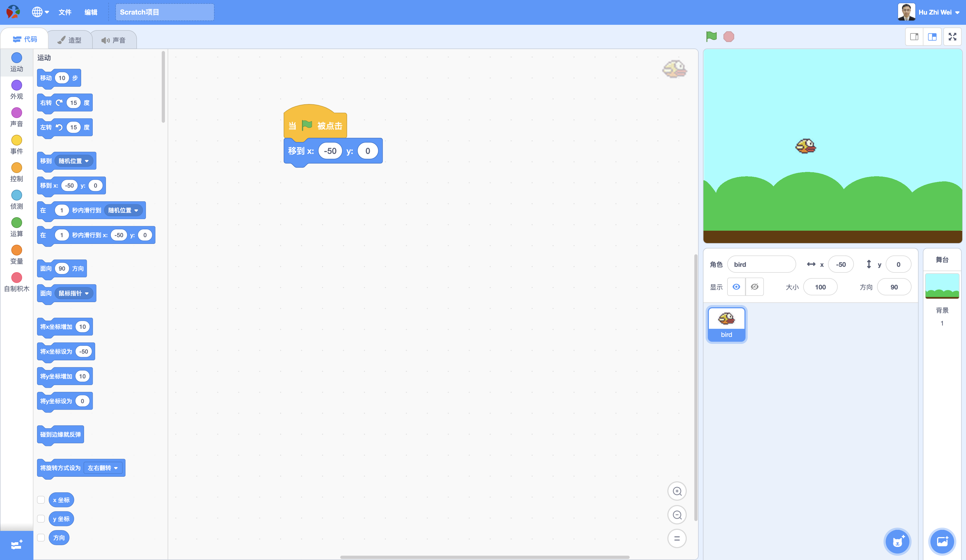Click the Scratch项目 title field
966x560 pixels.
[x=165, y=12]
